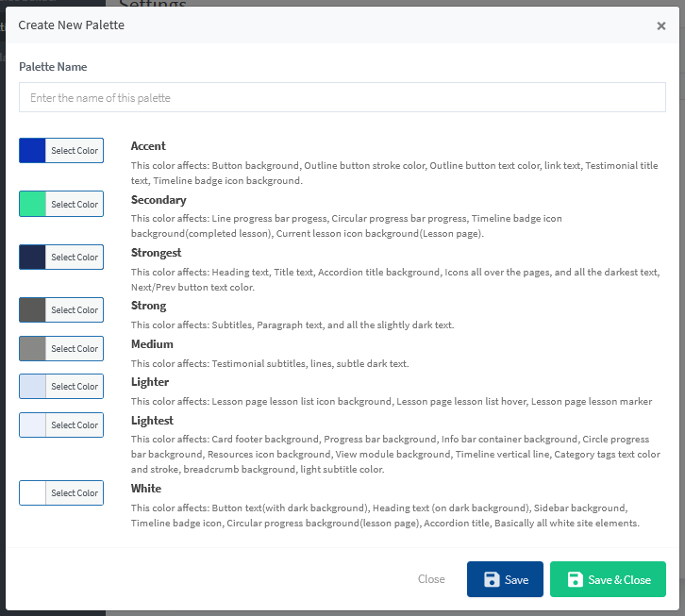Screen dimensions: 685x616
Task: Open Select Color for Secondary
Action: pos(75,204)
